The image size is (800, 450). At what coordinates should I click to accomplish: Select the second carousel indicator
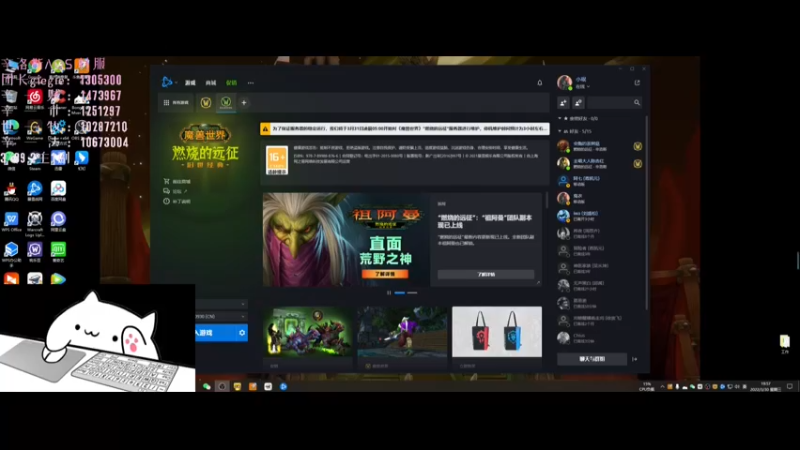pos(412,293)
